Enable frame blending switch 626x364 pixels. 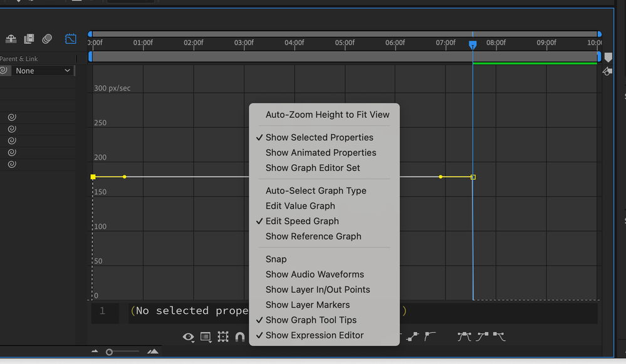29,39
